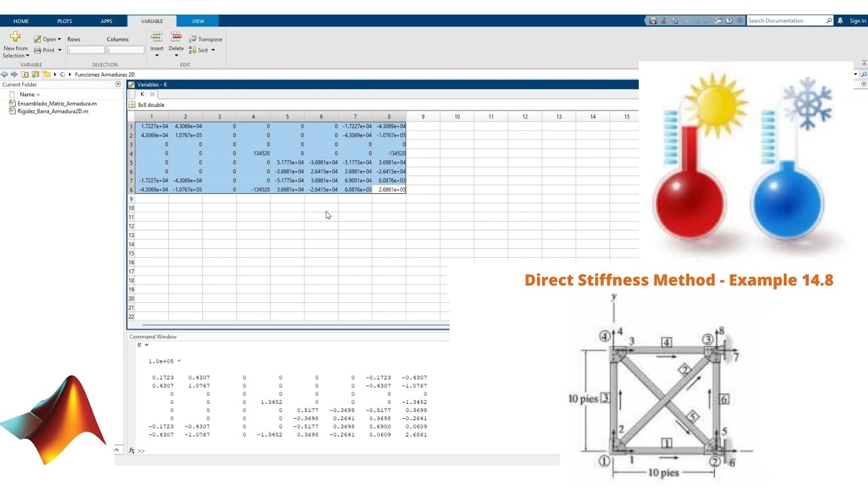The image size is (868, 488).
Task: Open Current Folder panel actions menu
Action: 118,85
